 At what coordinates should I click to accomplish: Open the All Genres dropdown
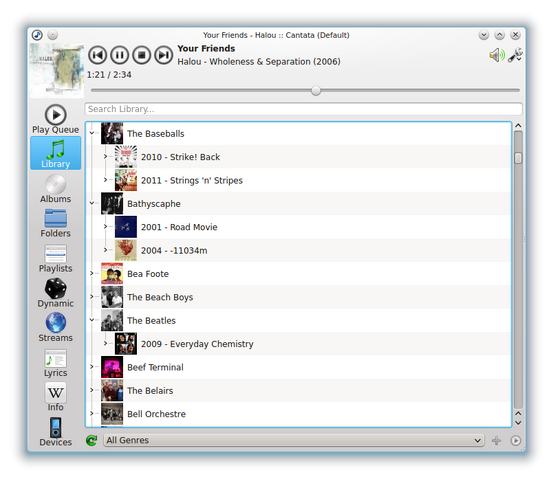[x=293, y=441]
